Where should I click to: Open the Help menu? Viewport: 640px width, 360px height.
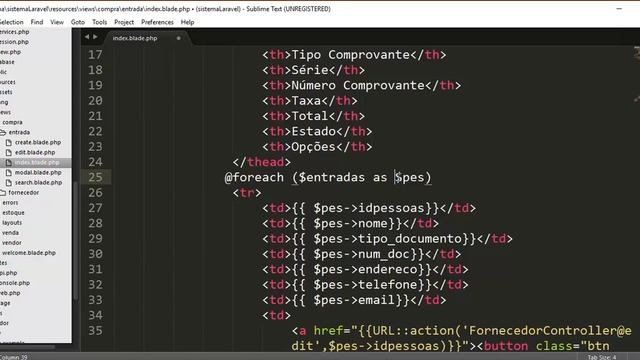click(187, 22)
